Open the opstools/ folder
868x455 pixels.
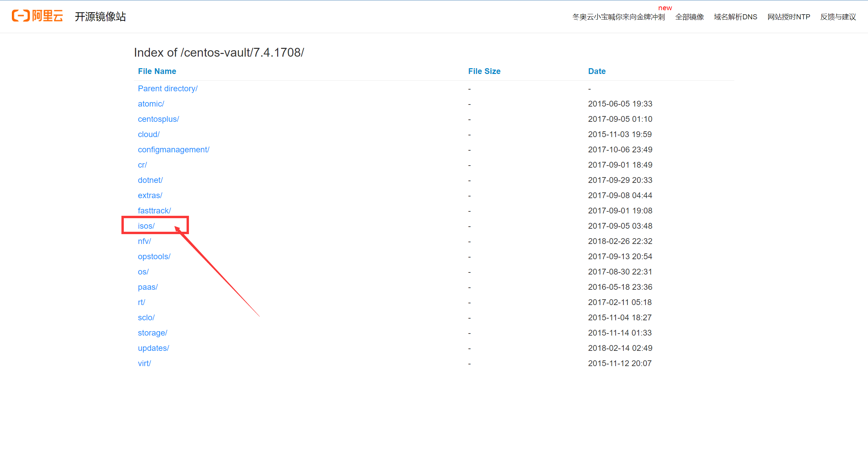[154, 257]
